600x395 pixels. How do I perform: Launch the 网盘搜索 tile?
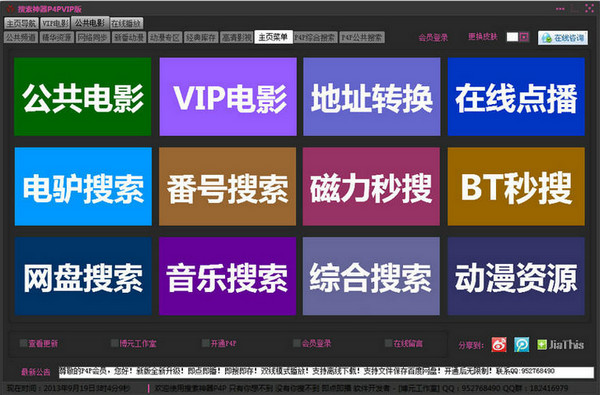(83, 276)
